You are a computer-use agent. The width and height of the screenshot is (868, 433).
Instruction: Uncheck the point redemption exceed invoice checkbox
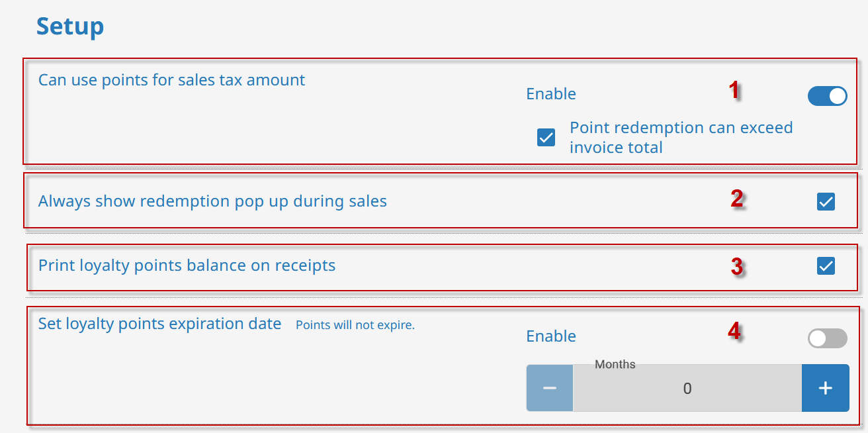coord(546,138)
